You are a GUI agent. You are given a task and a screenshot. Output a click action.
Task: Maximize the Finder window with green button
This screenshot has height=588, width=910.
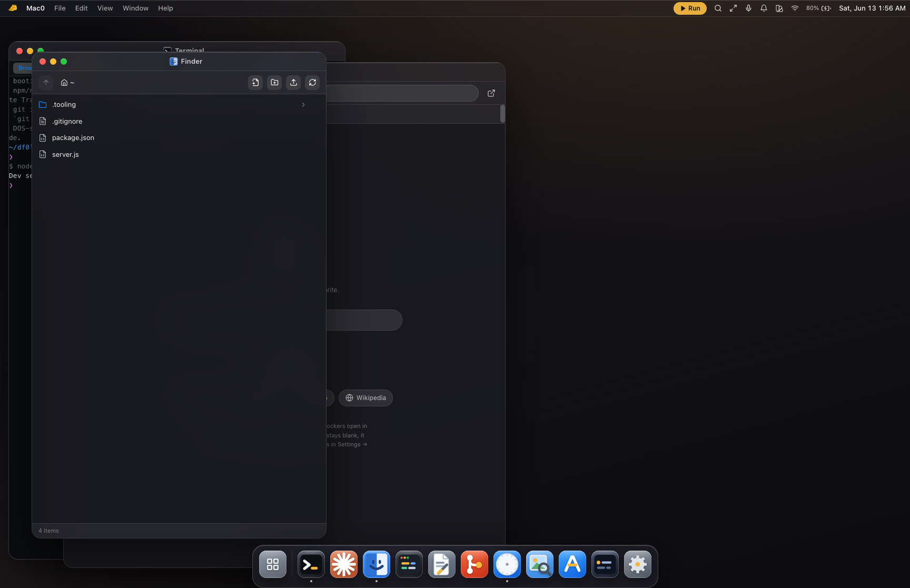(x=64, y=62)
